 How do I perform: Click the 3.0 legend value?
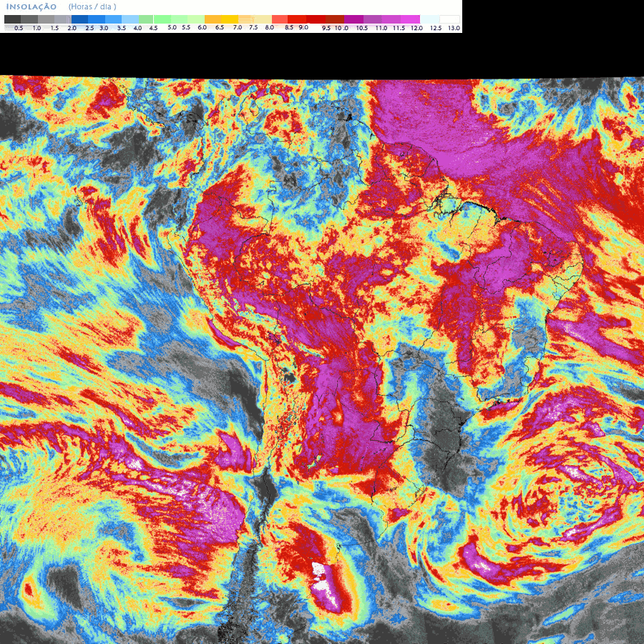[x=104, y=28]
